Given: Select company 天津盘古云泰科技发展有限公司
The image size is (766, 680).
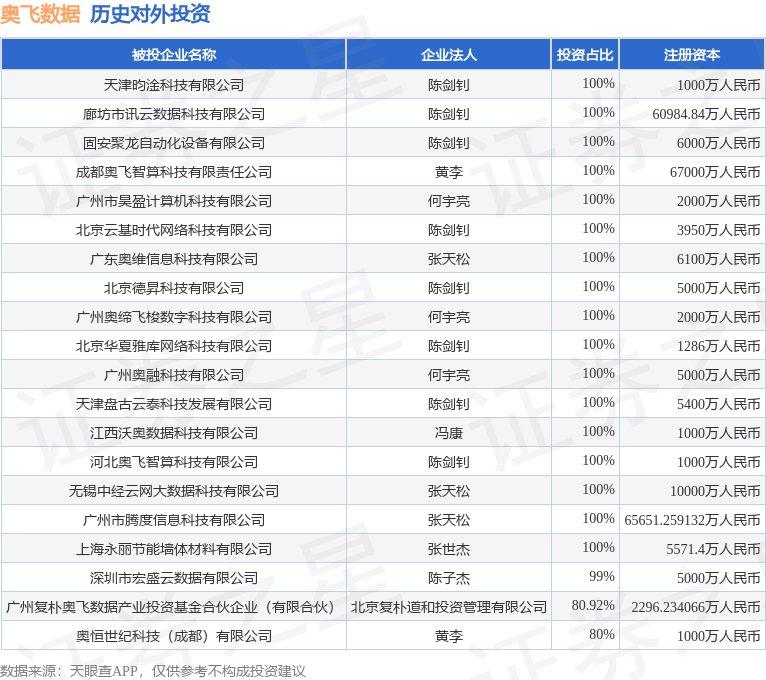Looking at the screenshot, I should pos(174,404).
